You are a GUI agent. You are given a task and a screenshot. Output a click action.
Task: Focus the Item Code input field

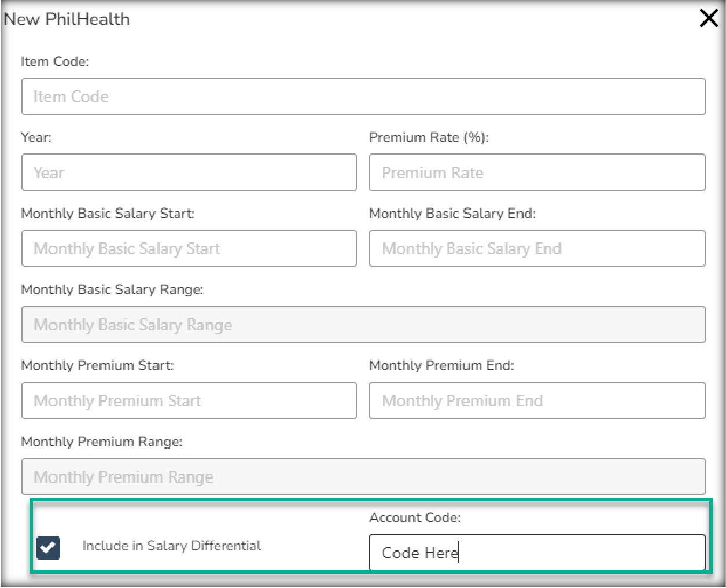363,97
